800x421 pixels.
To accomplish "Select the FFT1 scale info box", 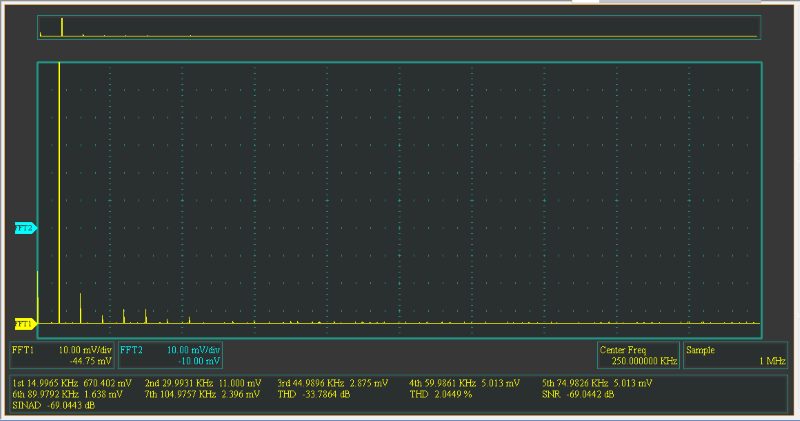I will 62,355.
